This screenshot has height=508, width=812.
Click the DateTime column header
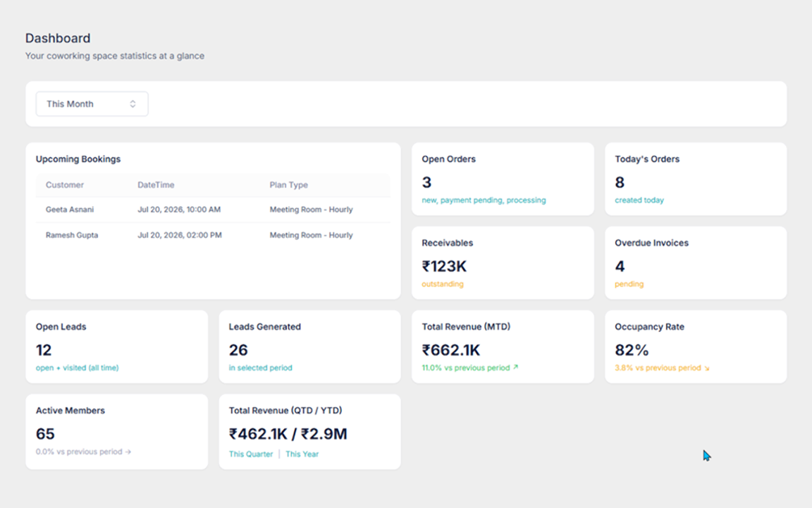coord(156,185)
